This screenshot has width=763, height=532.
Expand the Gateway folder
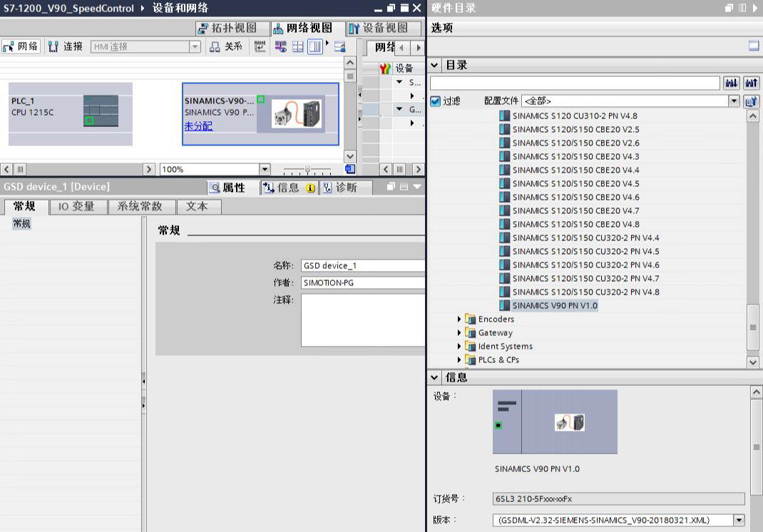click(x=459, y=333)
